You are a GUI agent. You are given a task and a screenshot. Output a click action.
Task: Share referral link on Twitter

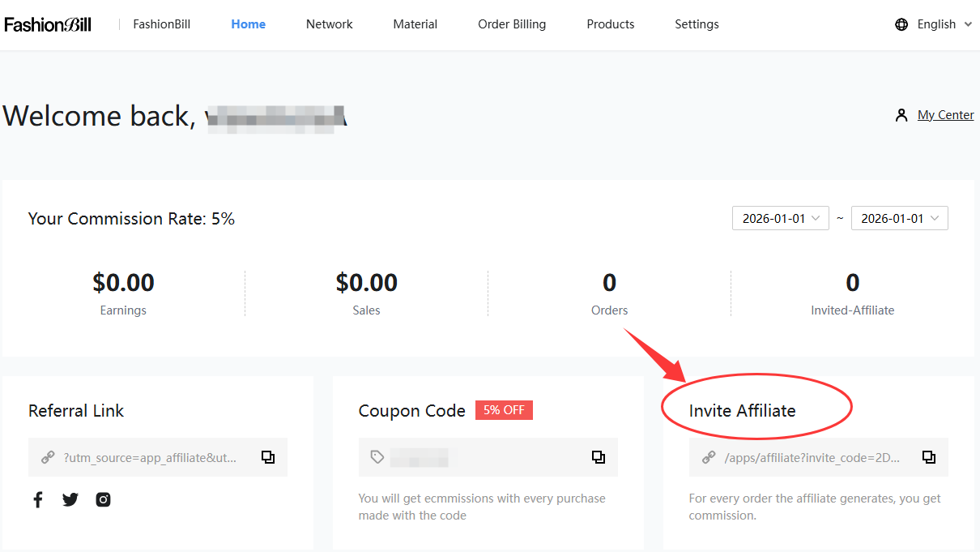(70, 499)
